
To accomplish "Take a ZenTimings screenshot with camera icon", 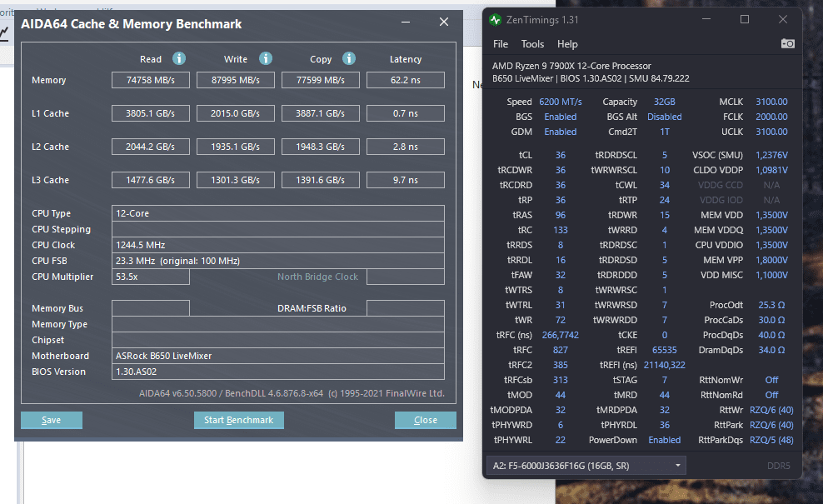I will point(787,43).
